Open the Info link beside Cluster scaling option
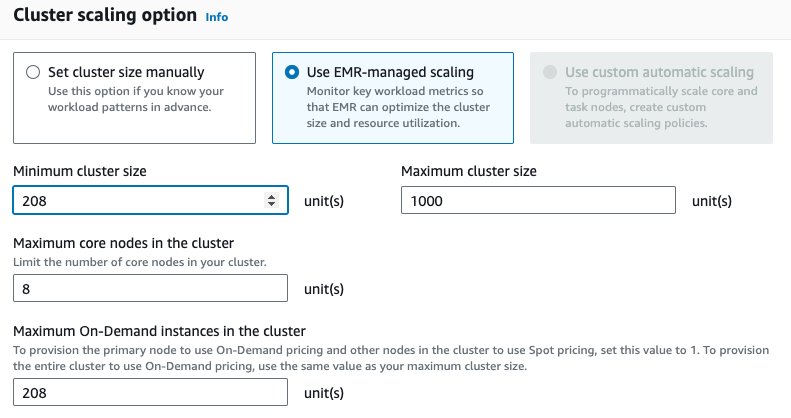 216,17
